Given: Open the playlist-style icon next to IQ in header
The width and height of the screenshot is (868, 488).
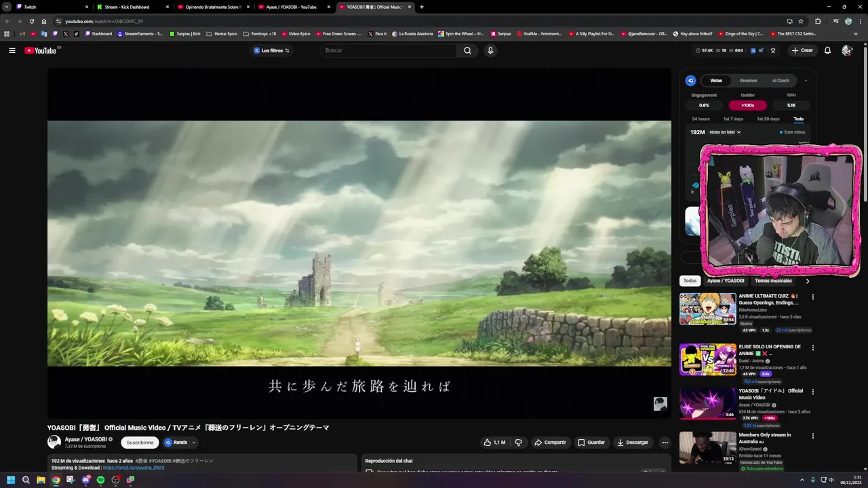Looking at the screenshot, I should 762,50.
